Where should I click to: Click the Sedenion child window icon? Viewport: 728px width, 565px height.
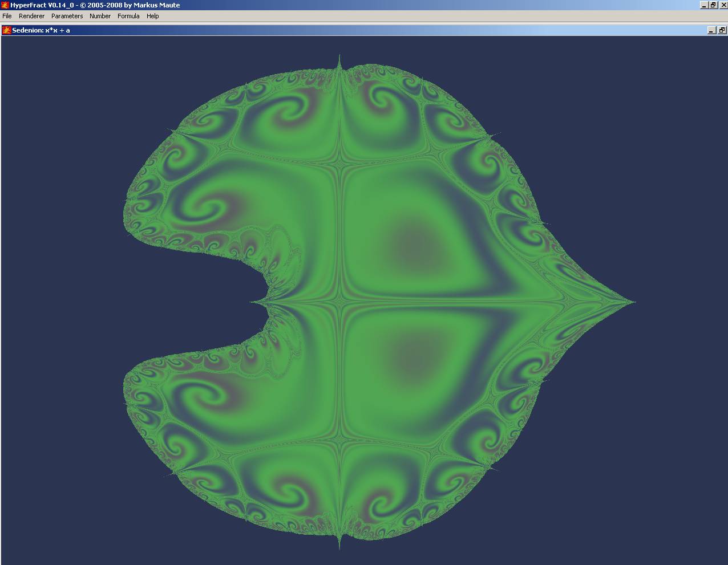(x=7, y=30)
